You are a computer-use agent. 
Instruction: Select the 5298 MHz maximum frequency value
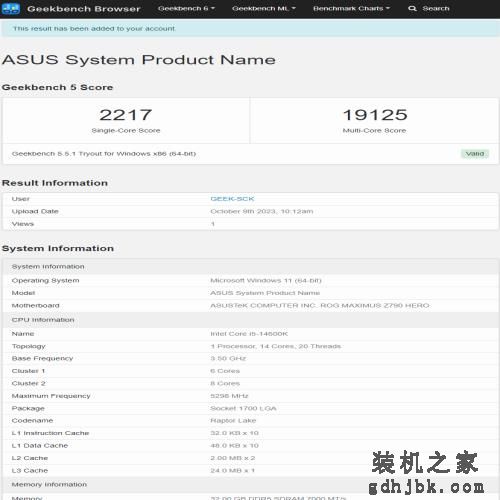(x=229, y=396)
